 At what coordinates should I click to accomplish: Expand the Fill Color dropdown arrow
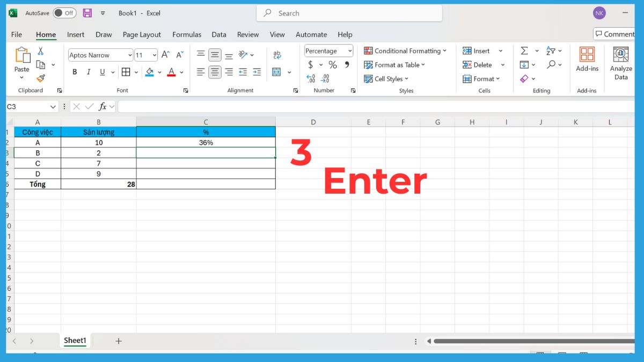pyautogui.click(x=159, y=72)
